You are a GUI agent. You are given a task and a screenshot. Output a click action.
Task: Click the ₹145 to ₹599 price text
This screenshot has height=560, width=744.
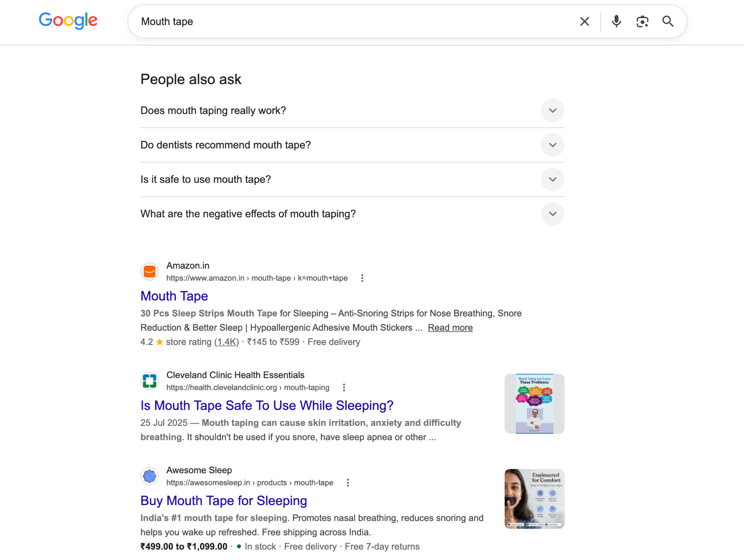(273, 342)
